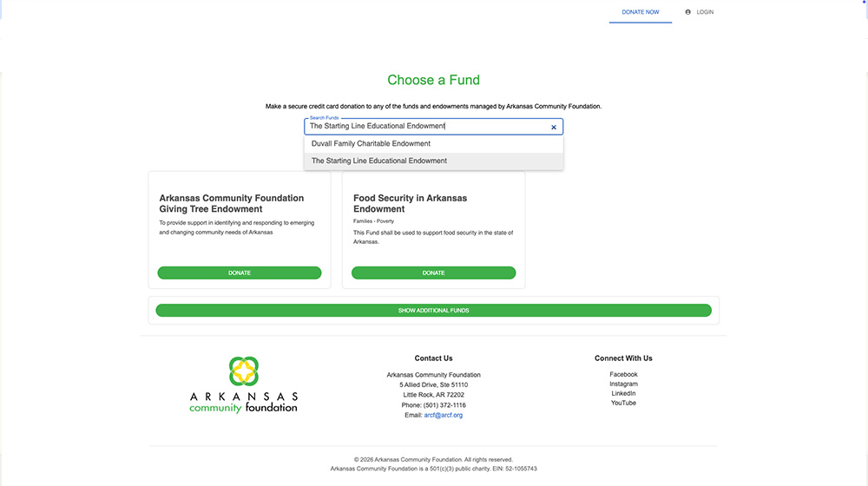Clear the Search Funds field with the X icon
This screenshot has width=868, height=486.
coord(554,128)
